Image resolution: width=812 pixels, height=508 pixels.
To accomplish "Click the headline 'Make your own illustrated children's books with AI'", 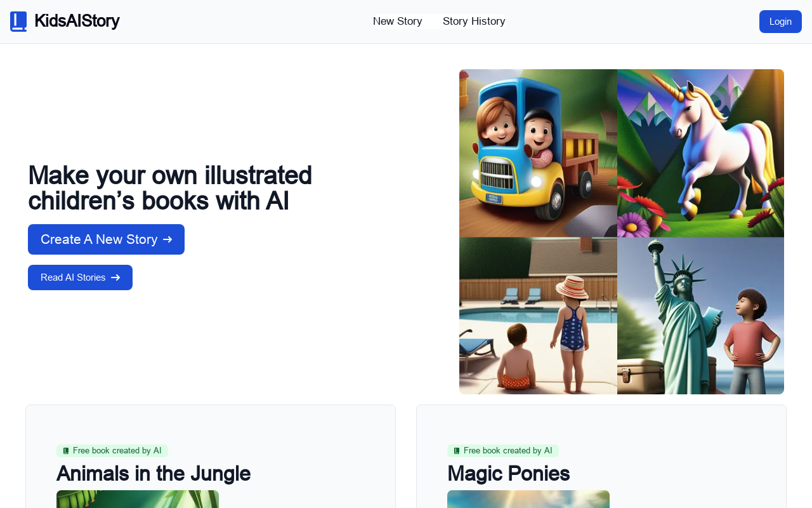I will 170,188.
